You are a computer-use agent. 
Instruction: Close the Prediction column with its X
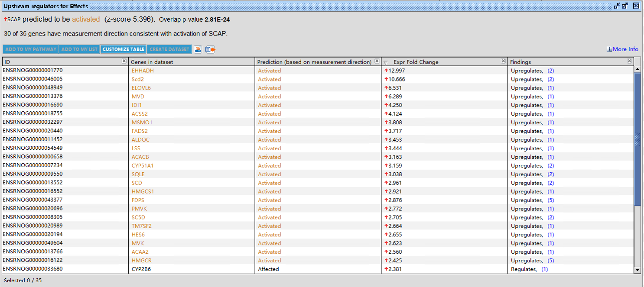377,61
